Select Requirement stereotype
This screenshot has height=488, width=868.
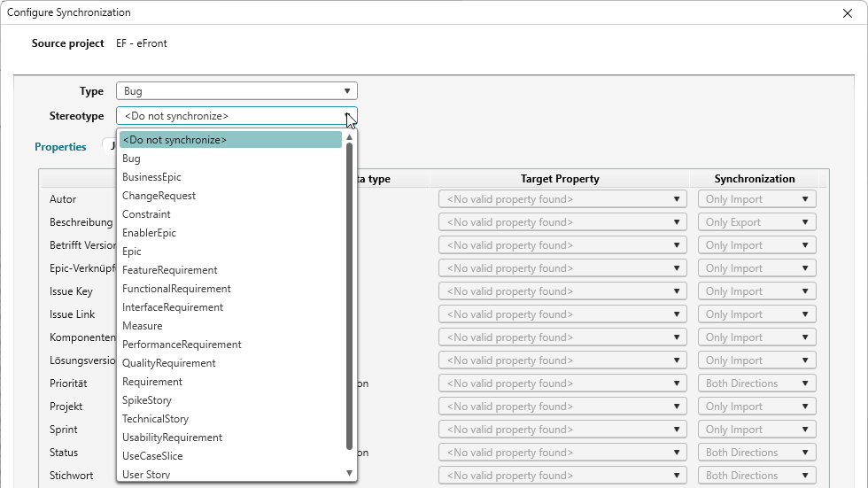(x=230, y=382)
